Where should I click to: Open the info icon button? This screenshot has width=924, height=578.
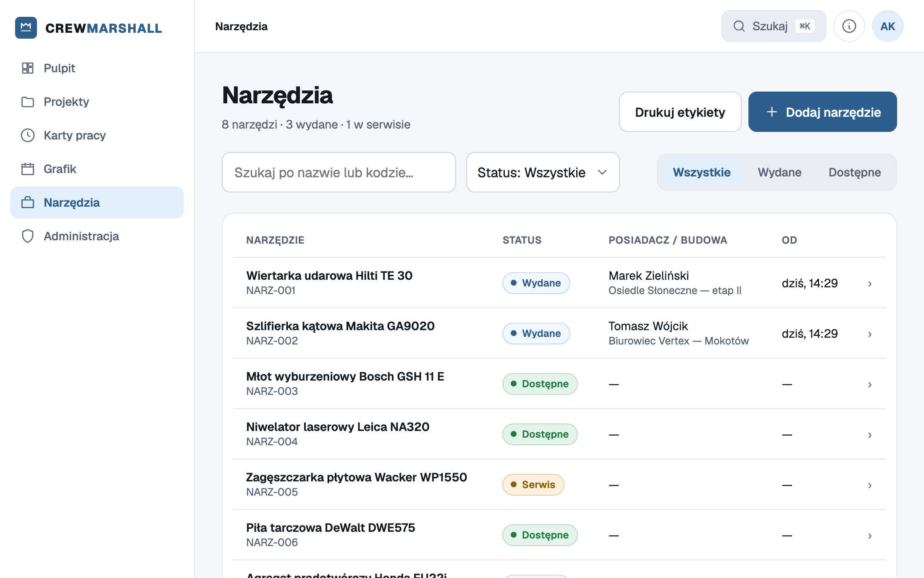coord(849,26)
